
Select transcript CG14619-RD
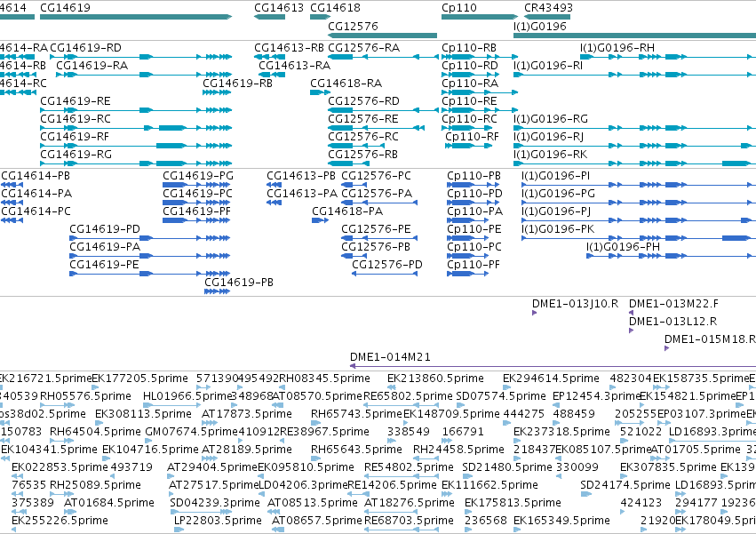[86, 48]
